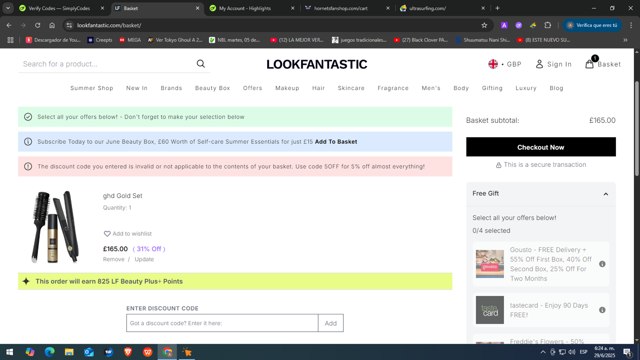Click Sign In link
The height and width of the screenshot is (360, 640).
tap(559, 64)
